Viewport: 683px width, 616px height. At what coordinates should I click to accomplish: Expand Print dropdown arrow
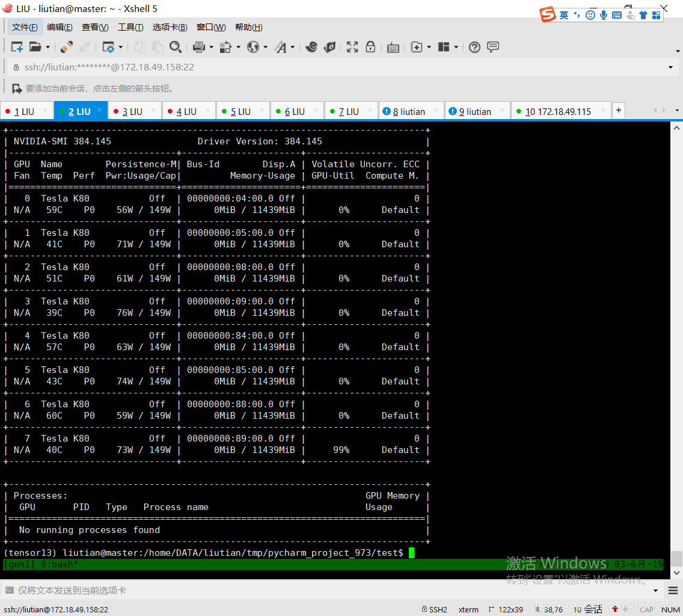coord(211,47)
